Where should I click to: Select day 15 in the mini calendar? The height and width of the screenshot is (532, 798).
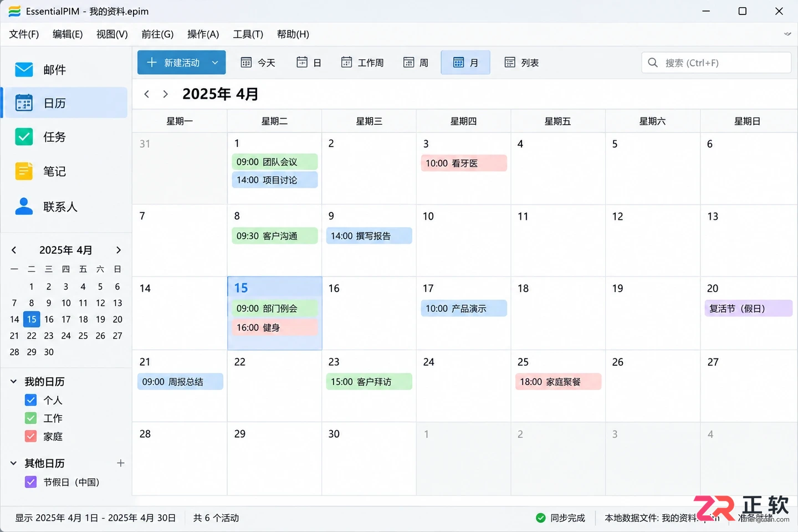coord(32,319)
